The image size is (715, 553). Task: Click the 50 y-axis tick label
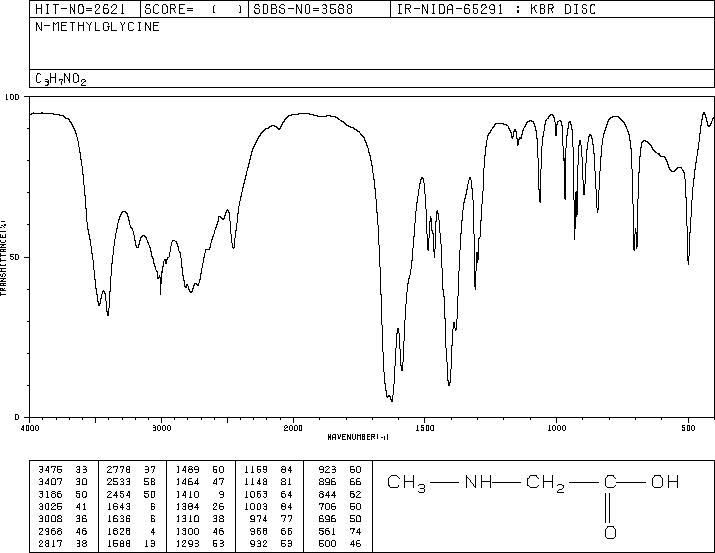(15, 257)
